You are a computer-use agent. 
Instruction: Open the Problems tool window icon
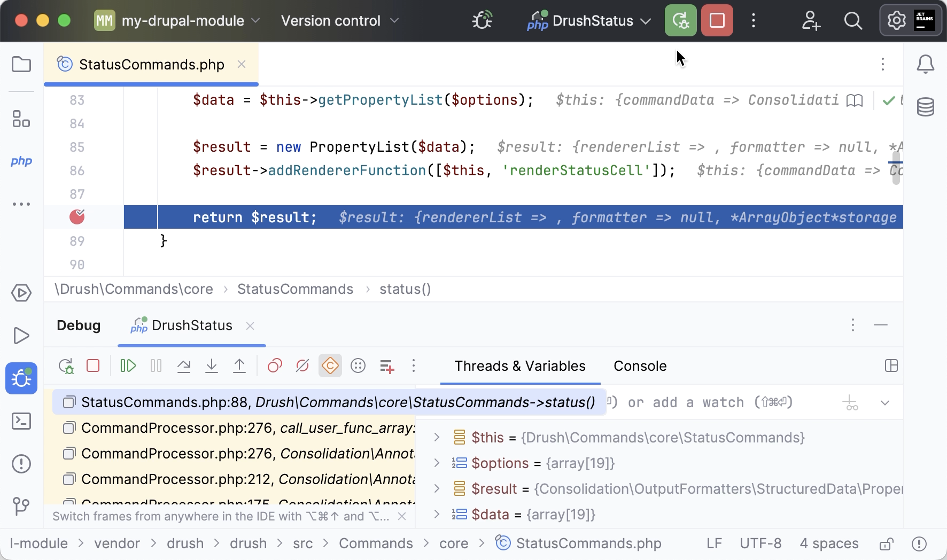click(x=21, y=464)
